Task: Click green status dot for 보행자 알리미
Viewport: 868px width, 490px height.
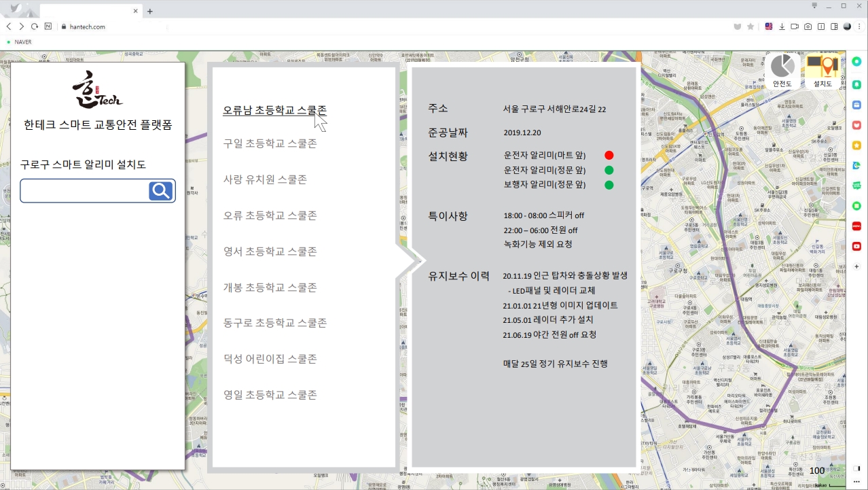Action: click(x=609, y=185)
